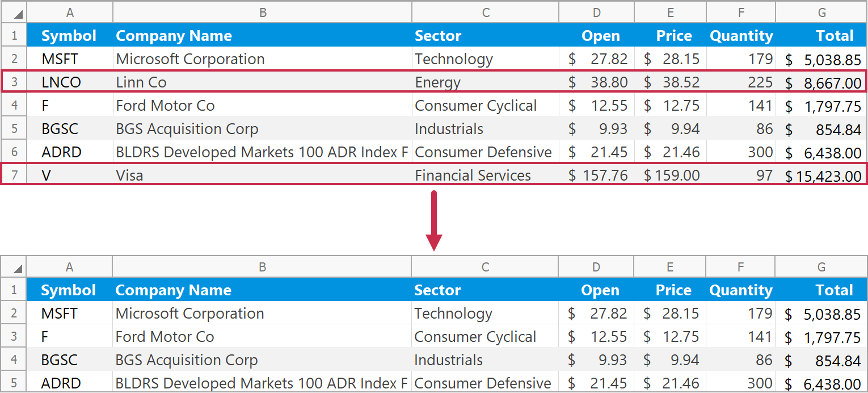Select column A header in top sheet
Viewport: 868px width, 393px height.
pos(70,12)
